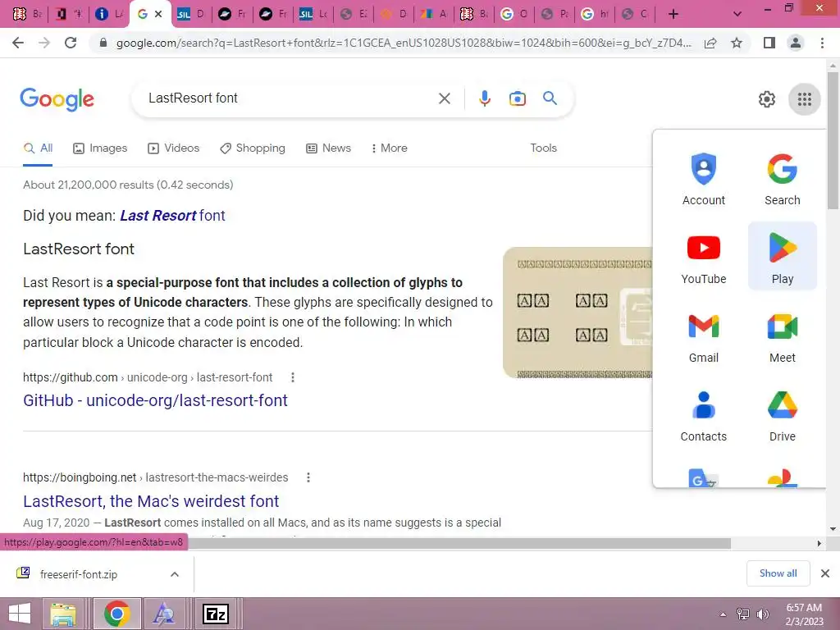Switch to Videos results tab

click(174, 148)
